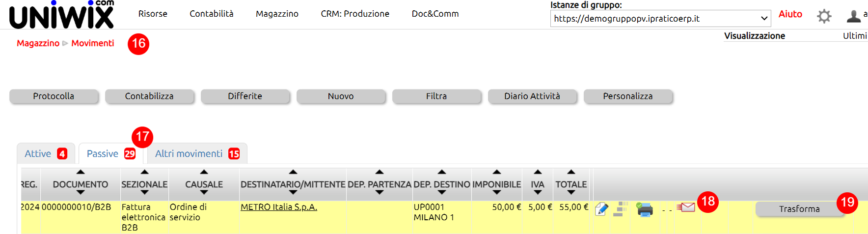
Task: Click the Uniwix logo
Action: tap(61, 15)
